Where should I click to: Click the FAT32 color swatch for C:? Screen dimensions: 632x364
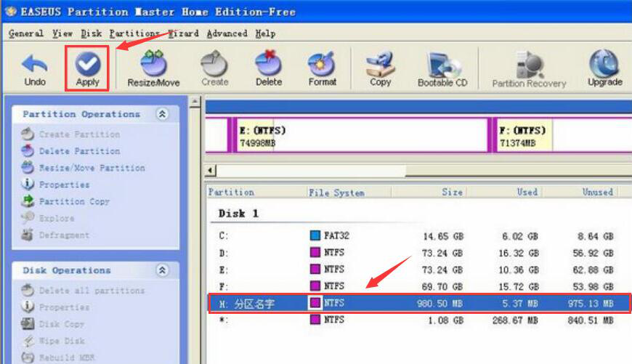pyautogui.click(x=315, y=235)
